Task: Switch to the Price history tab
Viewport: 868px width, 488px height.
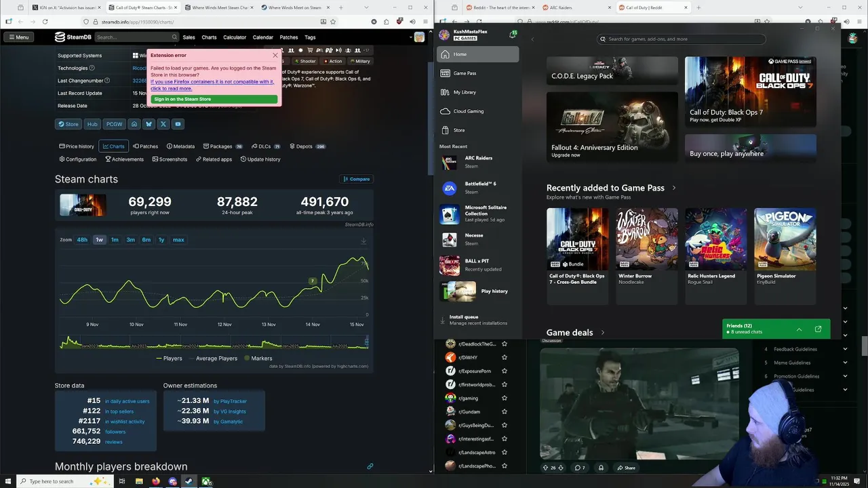Action: pos(77,146)
